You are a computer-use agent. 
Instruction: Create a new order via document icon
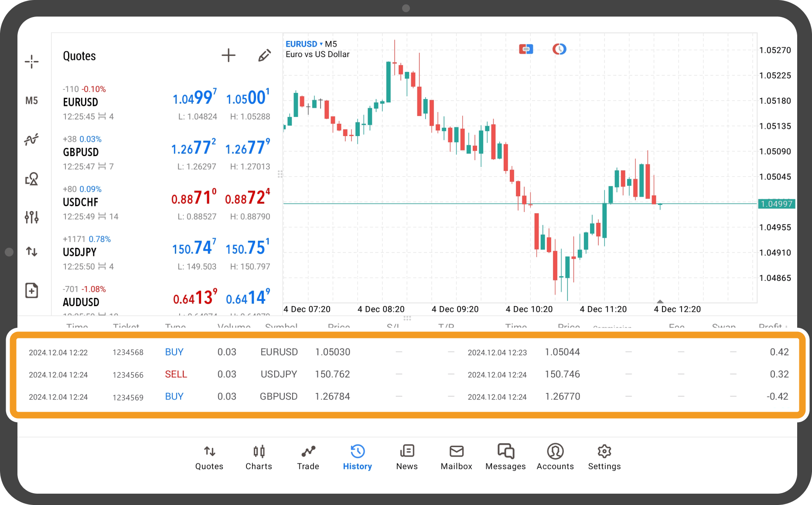32,290
